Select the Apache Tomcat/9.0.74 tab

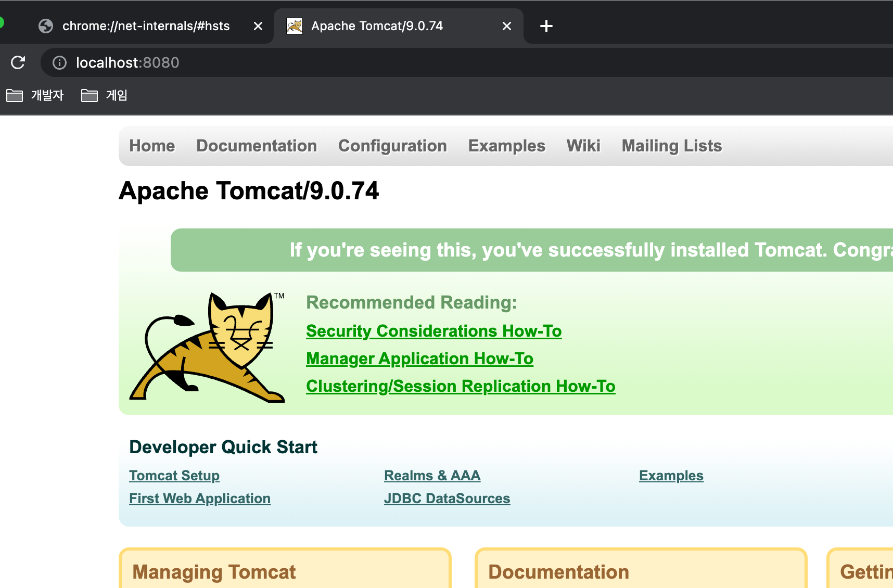(399, 26)
